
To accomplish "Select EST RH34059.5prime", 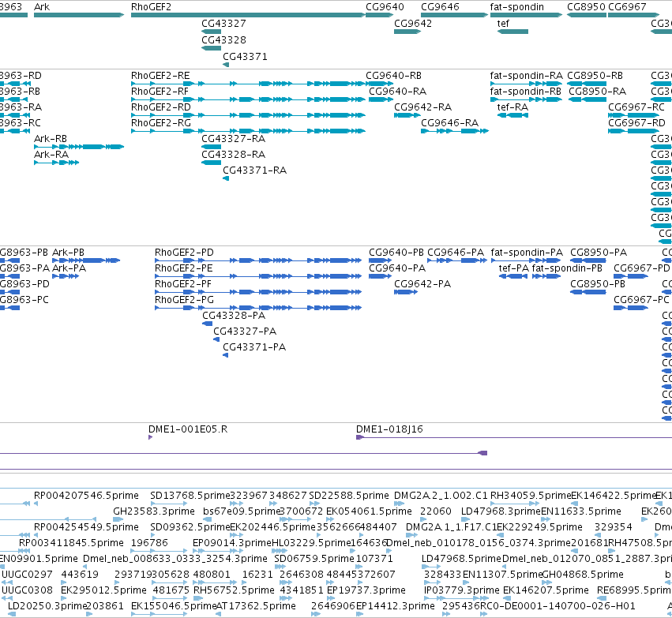I will (x=531, y=496).
